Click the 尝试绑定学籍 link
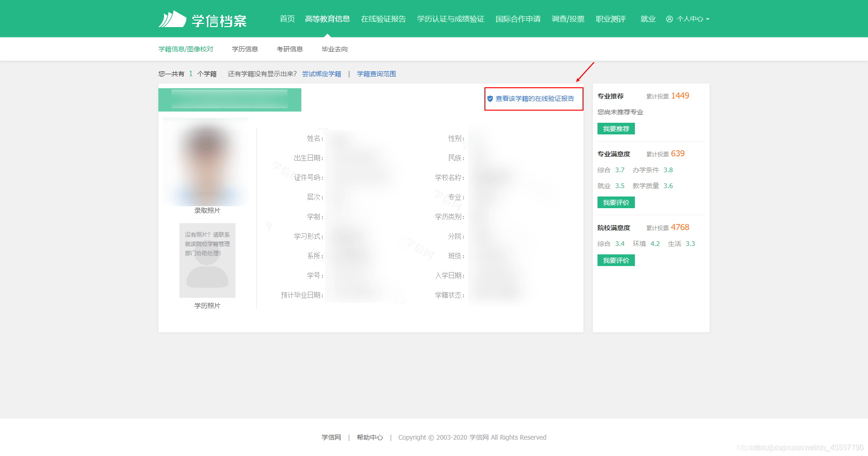 click(321, 74)
